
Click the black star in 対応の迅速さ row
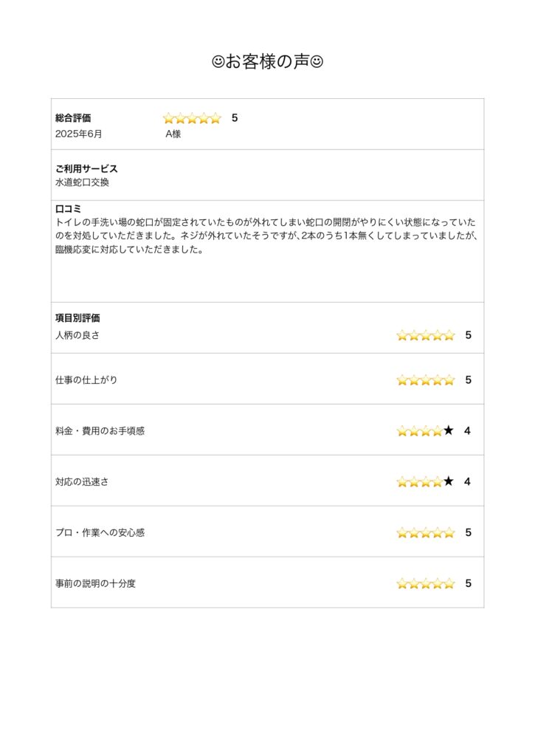tap(449, 481)
